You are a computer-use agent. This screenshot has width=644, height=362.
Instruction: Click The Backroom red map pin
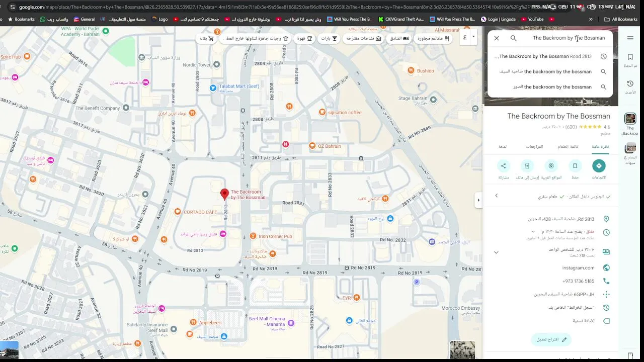225,194
